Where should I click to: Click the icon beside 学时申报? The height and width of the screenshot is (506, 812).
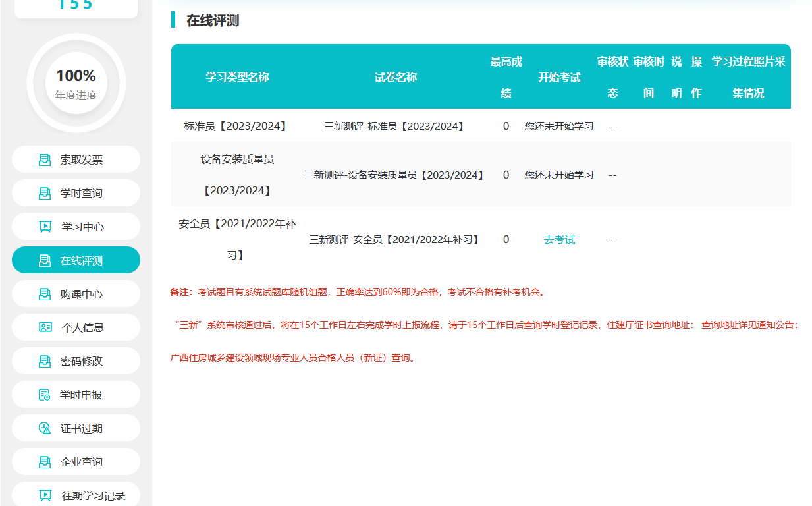pyautogui.click(x=45, y=395)
